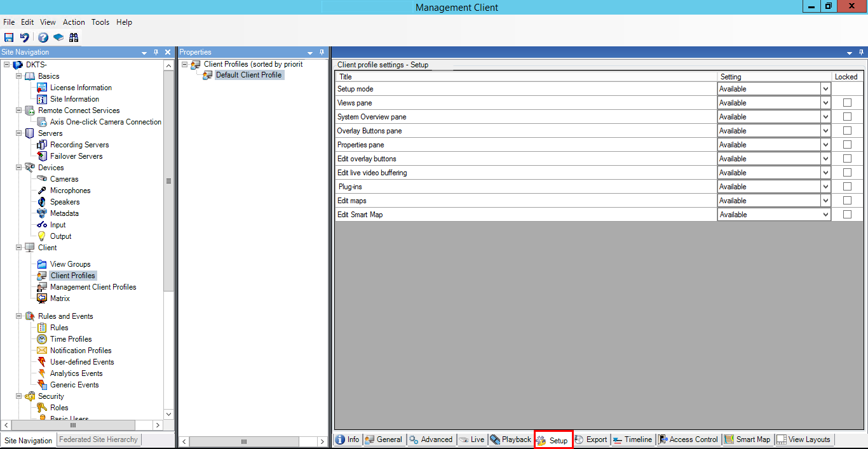Viewport: 868px width, 449px height.
Task: Select the Default Client Profile entry
Action: pyautogui.click(x=248, y=74)
